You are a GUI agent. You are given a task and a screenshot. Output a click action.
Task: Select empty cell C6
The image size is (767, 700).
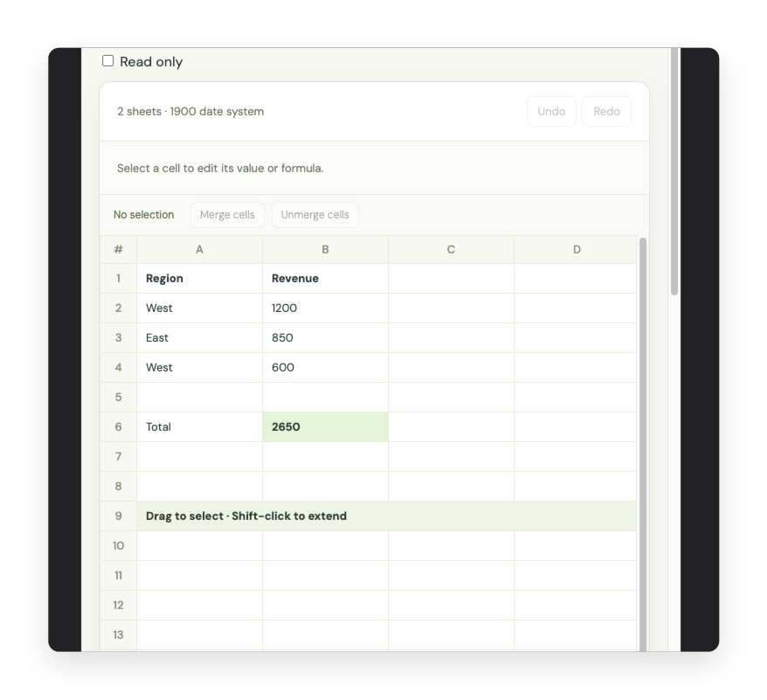(x=451, y=426)
